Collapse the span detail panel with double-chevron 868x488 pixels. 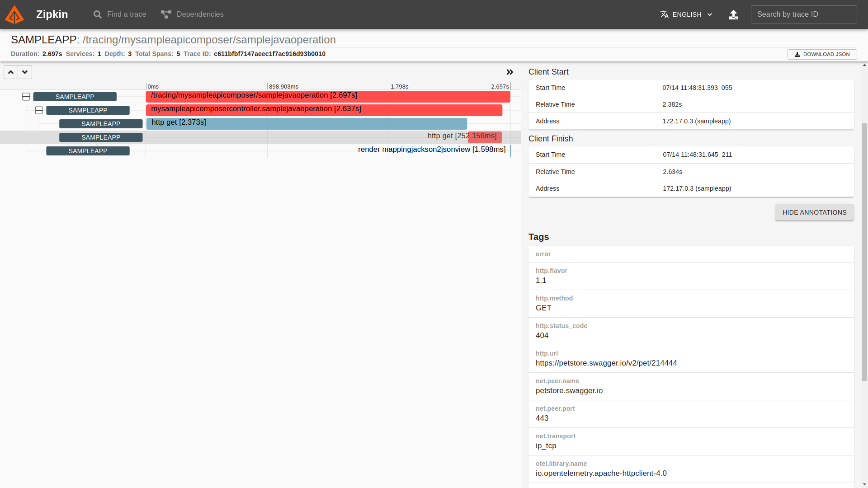coord(510,72)
